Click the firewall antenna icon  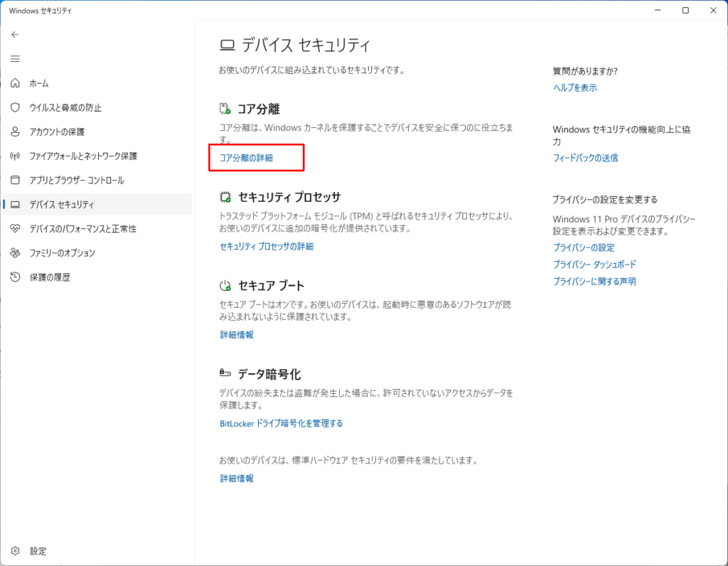pyautogui.click(x=16, y=156)
